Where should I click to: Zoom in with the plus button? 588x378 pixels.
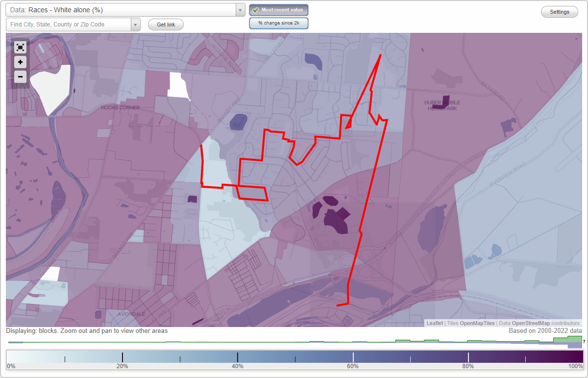[x=20, y=62]
